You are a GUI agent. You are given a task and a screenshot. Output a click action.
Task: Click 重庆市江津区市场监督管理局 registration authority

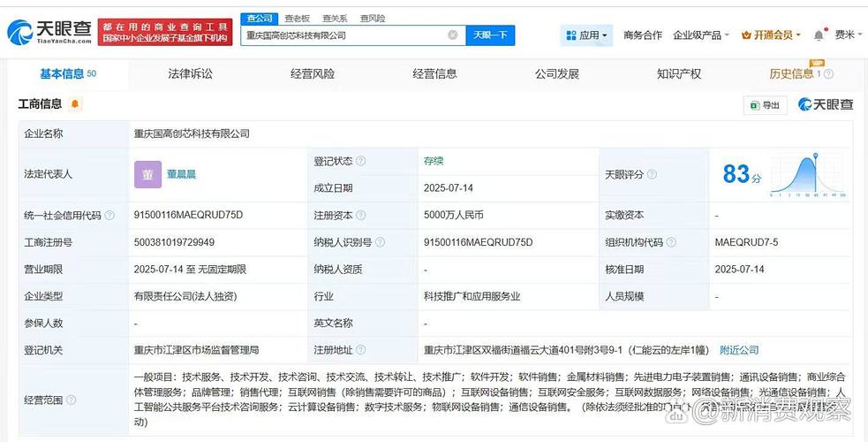tap(196, 350)
